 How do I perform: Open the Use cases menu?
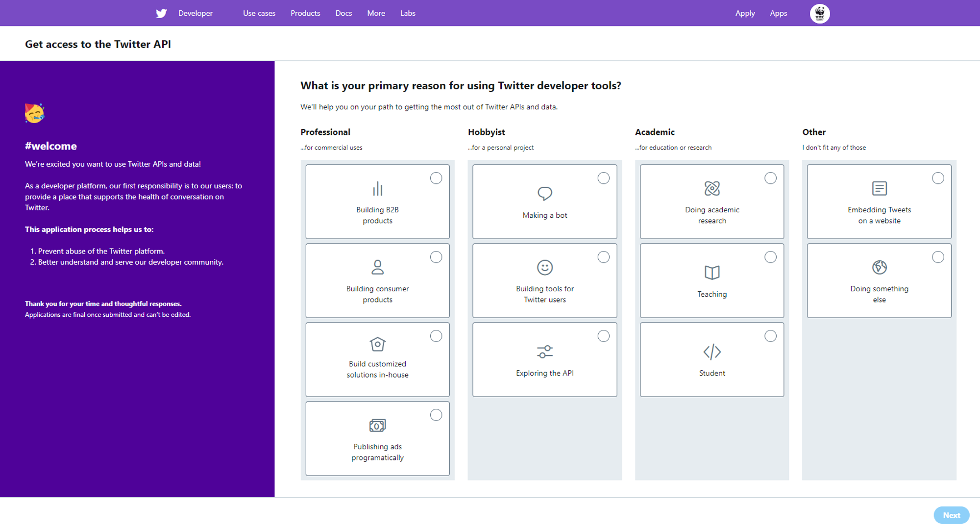(259, 13)
